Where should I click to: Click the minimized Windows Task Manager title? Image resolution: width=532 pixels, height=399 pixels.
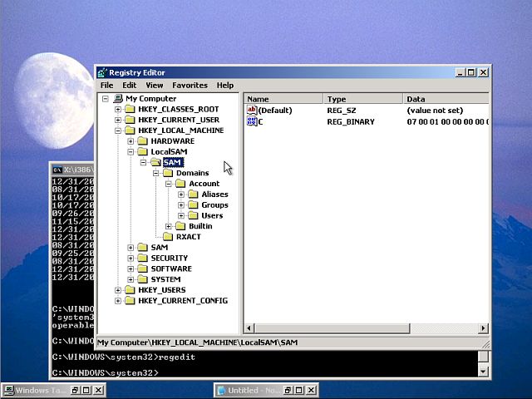click(x=38, y=390)
